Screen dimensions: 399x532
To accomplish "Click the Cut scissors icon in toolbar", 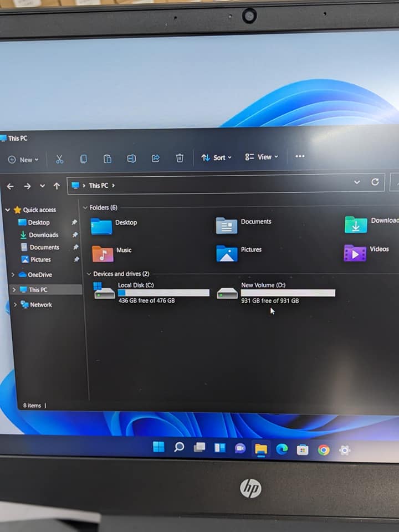I will point(59,160).
